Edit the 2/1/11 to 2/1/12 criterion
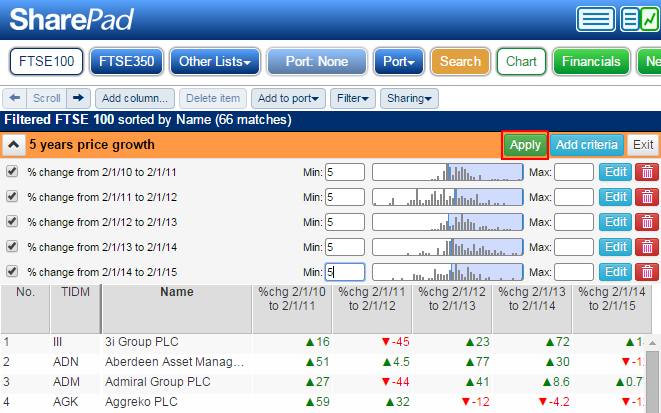This screenshot has height=413, width=661. (x=615, y=197)
